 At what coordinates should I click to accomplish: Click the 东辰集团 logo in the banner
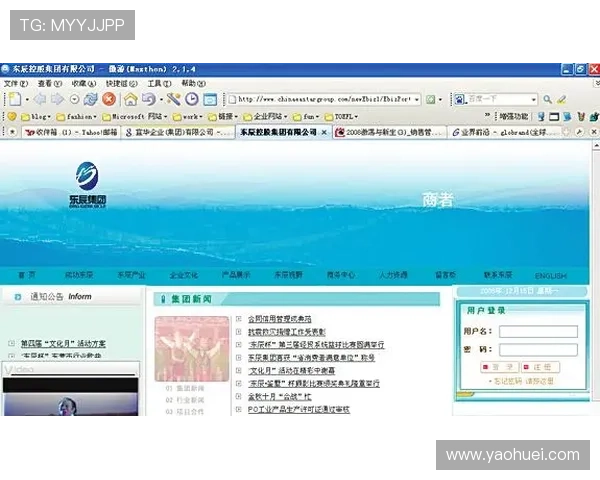pos(87,185)
